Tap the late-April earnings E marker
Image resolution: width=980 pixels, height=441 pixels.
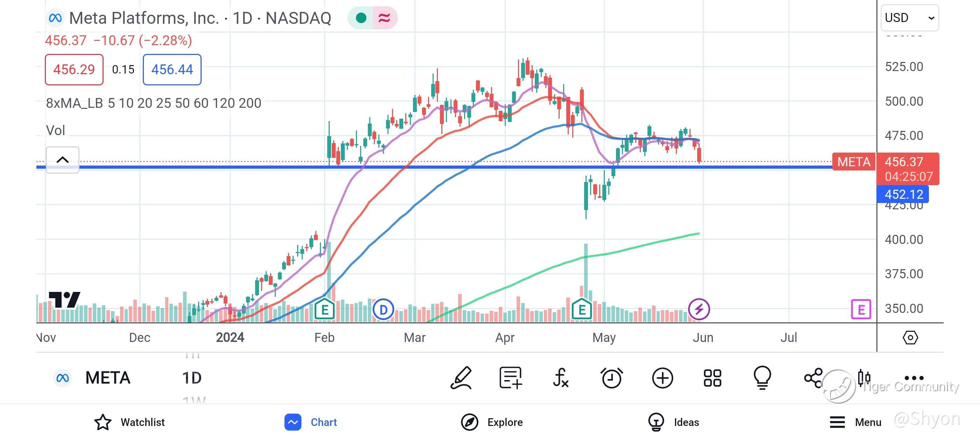(x=582, y=309)
